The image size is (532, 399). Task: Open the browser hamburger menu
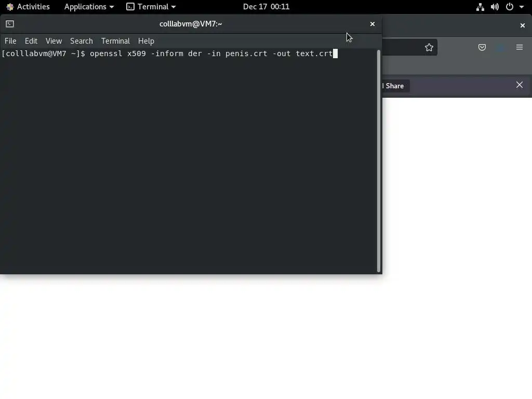pos(520,47)
